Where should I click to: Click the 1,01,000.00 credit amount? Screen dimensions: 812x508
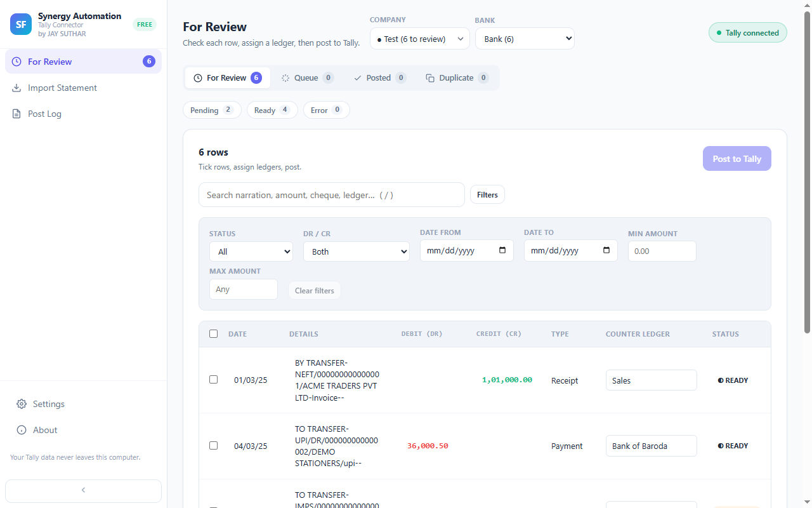click(x=507, y=380)
